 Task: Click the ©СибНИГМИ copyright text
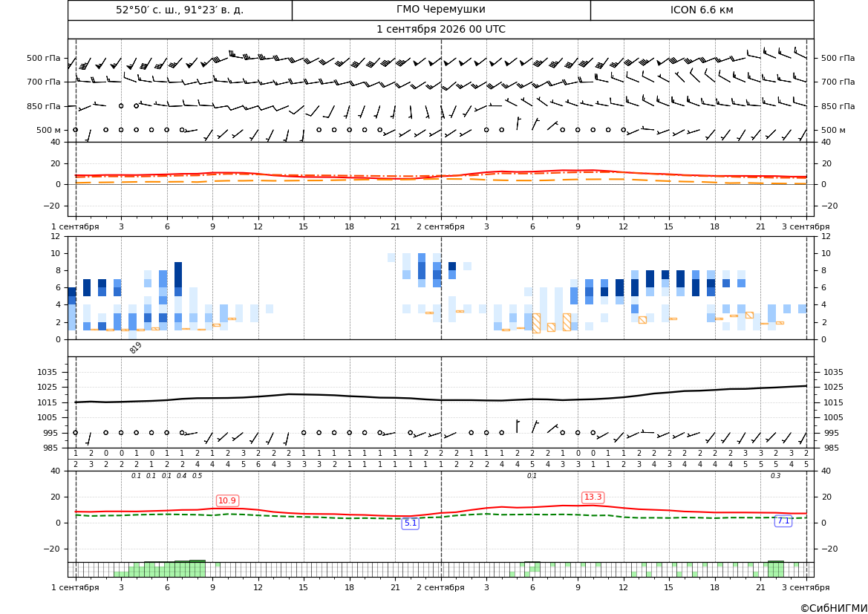pos(833,608)
